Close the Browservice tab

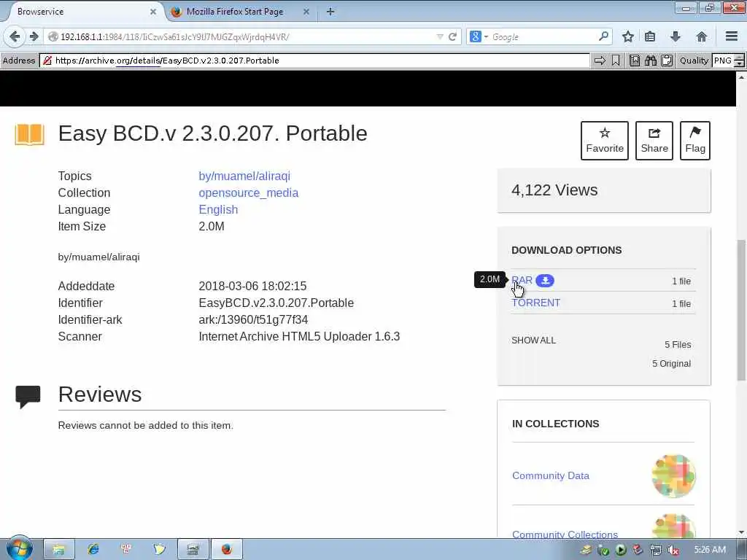[x=153, y=12]
